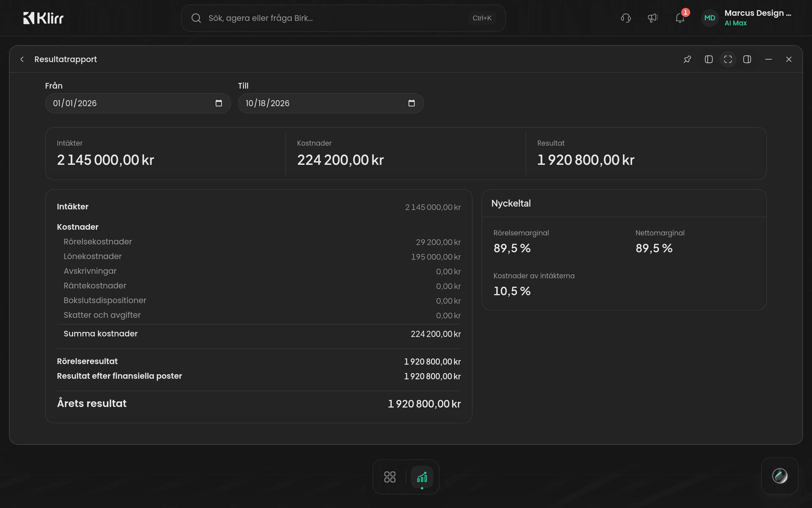Click the 29 200,00 kr amount

[438, 242]
